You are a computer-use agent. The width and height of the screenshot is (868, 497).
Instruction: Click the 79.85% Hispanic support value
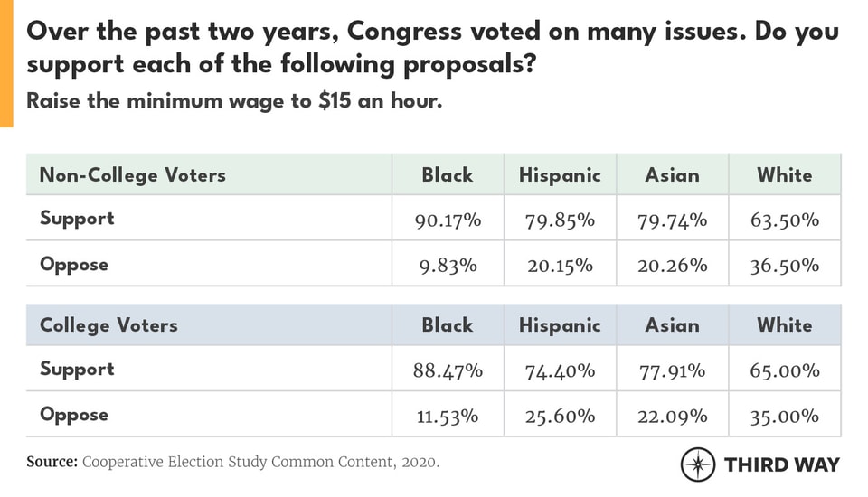[560, 220]
